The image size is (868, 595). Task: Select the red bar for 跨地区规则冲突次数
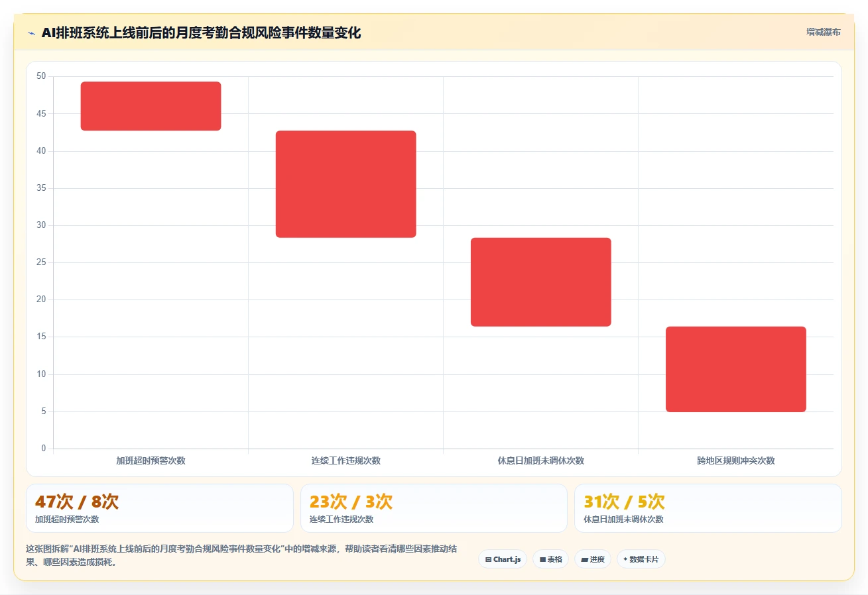point(735,369)
